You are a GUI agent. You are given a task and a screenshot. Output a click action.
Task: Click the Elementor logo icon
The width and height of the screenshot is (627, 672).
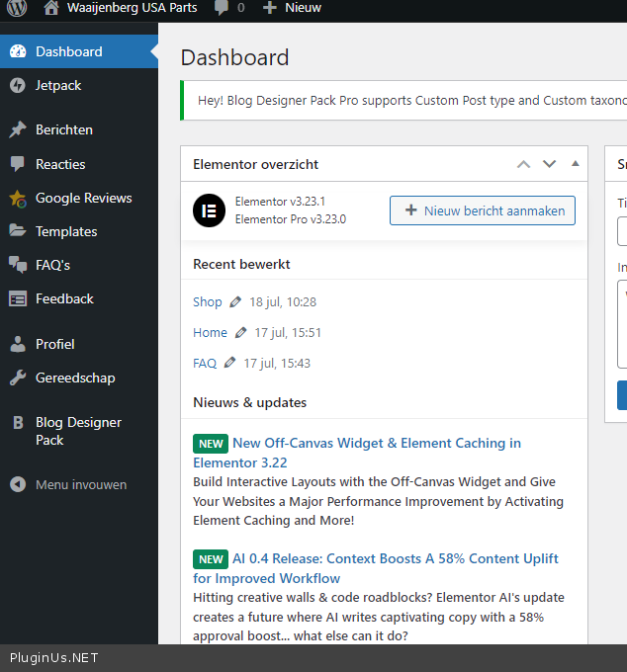click(209, 210)
